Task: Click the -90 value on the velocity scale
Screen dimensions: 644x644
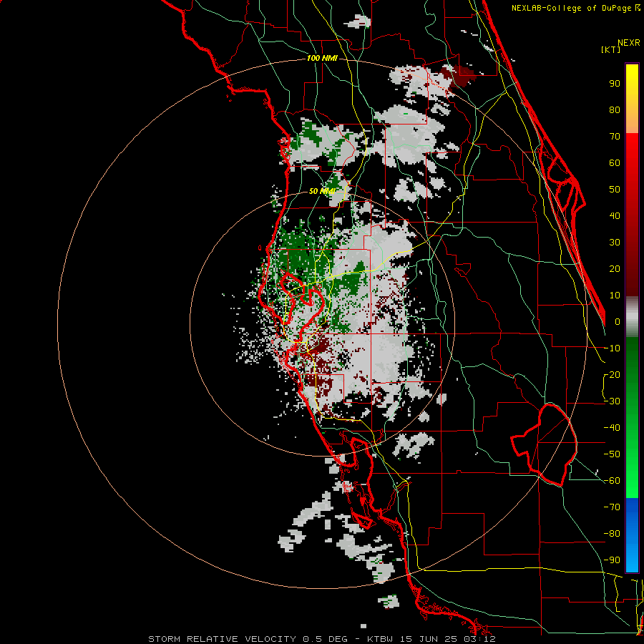Action: 612,560
